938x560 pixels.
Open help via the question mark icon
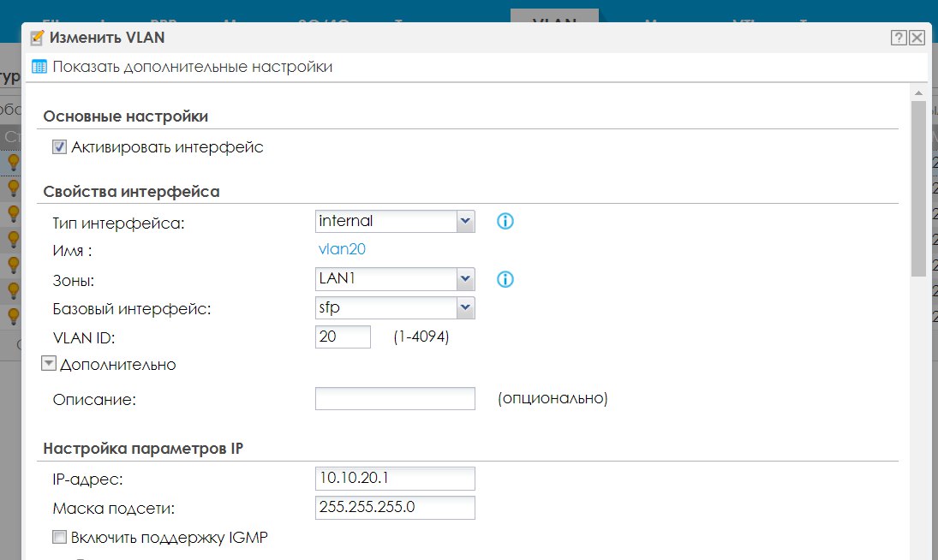(899, 38)
